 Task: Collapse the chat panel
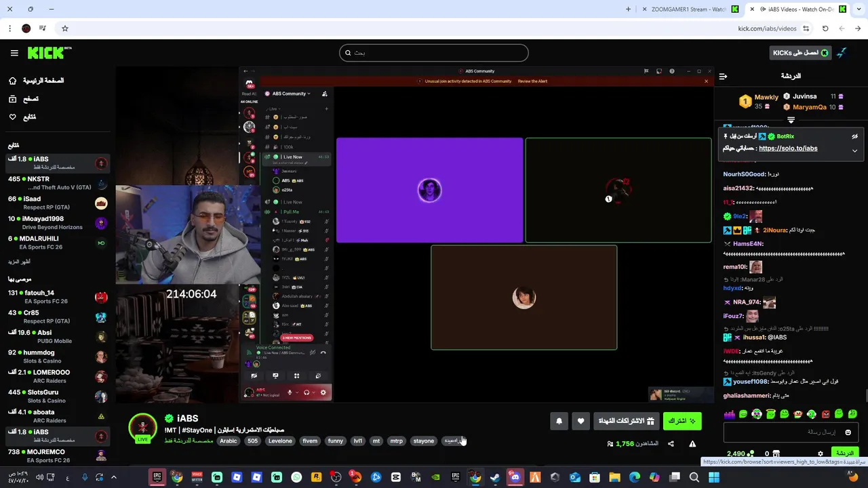point(723,77)
